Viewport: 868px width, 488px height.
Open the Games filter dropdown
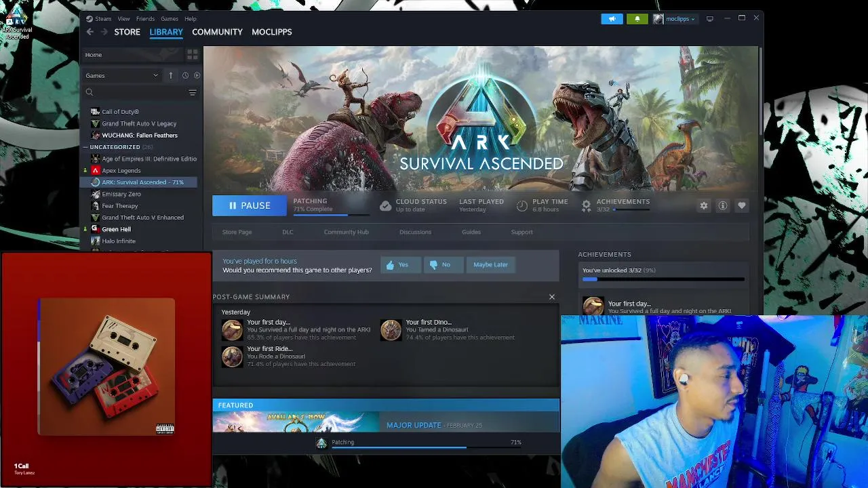(122, 75)
